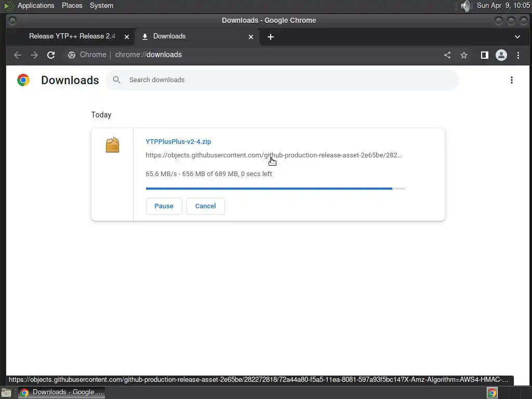Open the Downloads page more actions menu
Screen dimensions: 532x399
(512, 80)
